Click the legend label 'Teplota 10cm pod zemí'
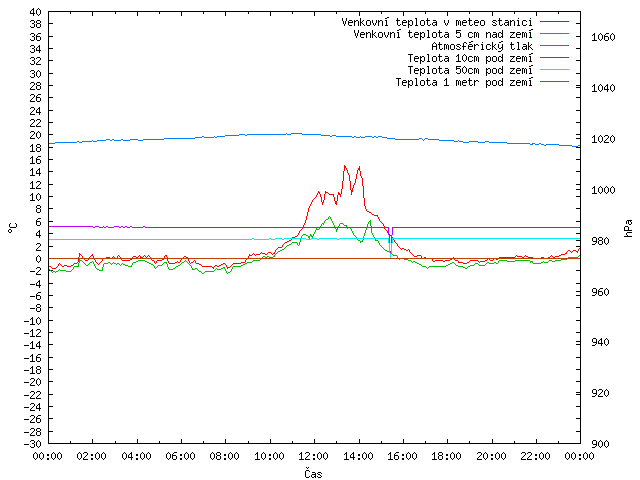640x480 pixels. (x=470, y=58)
